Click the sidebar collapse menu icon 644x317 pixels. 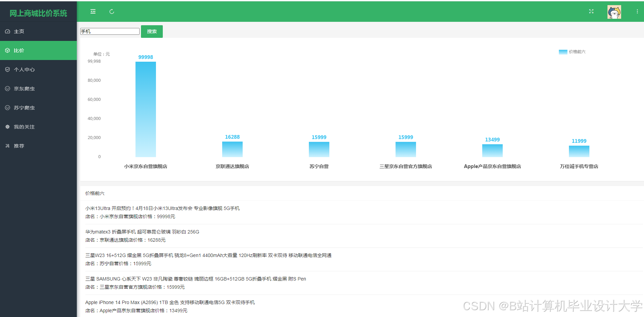click(93, 12)
